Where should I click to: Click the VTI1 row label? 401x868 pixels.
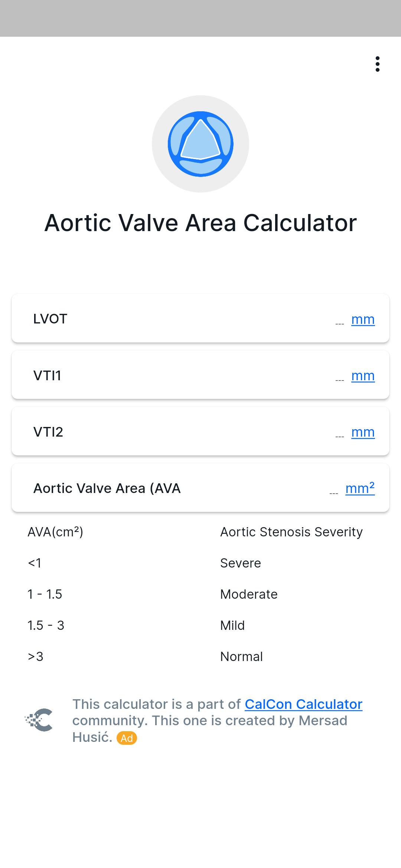coord(47,375)
